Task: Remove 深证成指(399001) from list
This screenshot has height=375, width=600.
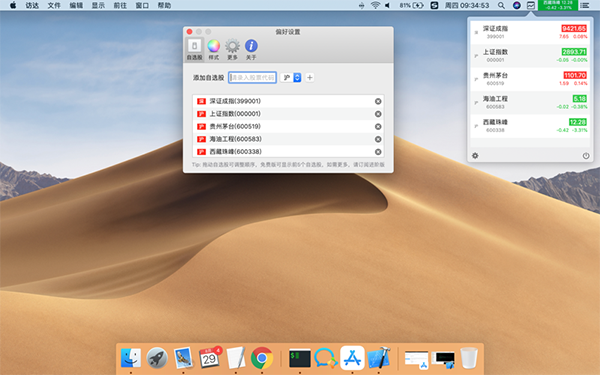Action: point(378,101)
